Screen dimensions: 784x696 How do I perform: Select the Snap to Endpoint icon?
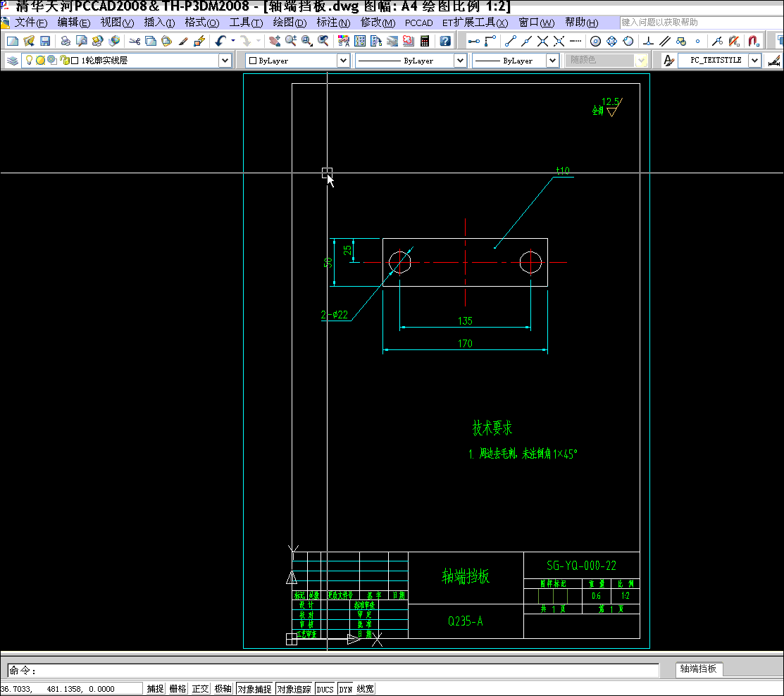click(x=511, y=41)
